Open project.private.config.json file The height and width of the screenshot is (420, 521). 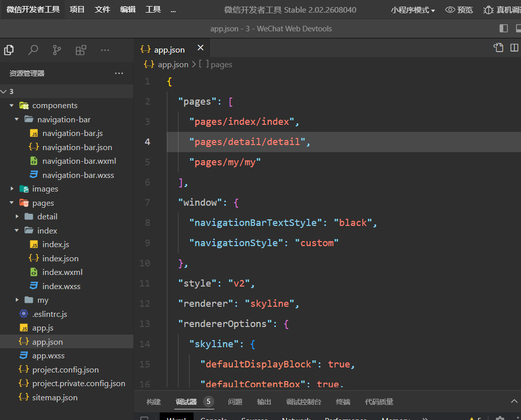pos(67,384)
